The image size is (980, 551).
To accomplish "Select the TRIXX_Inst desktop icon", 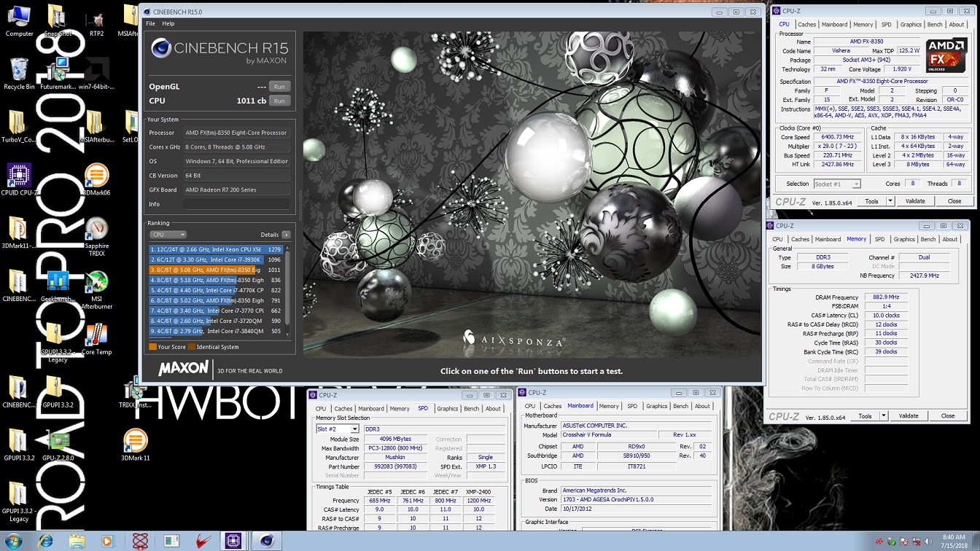I will pyautogui.click(x=135, y=391).
